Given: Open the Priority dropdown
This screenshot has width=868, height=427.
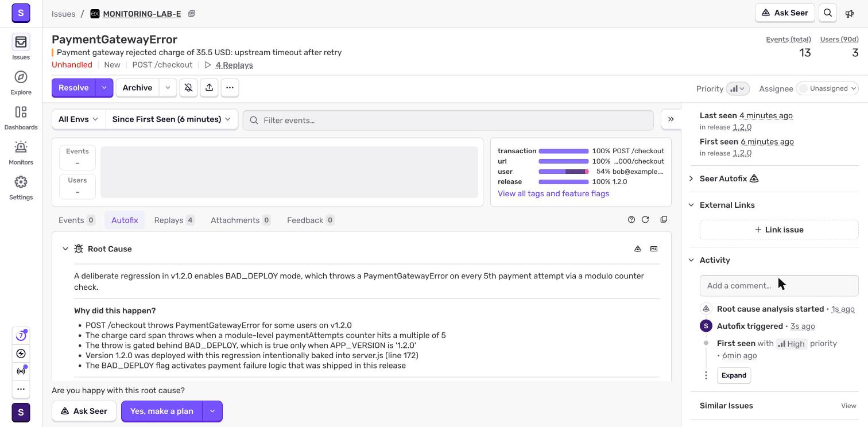Looking at the screenshot, I should coord(738,88).
